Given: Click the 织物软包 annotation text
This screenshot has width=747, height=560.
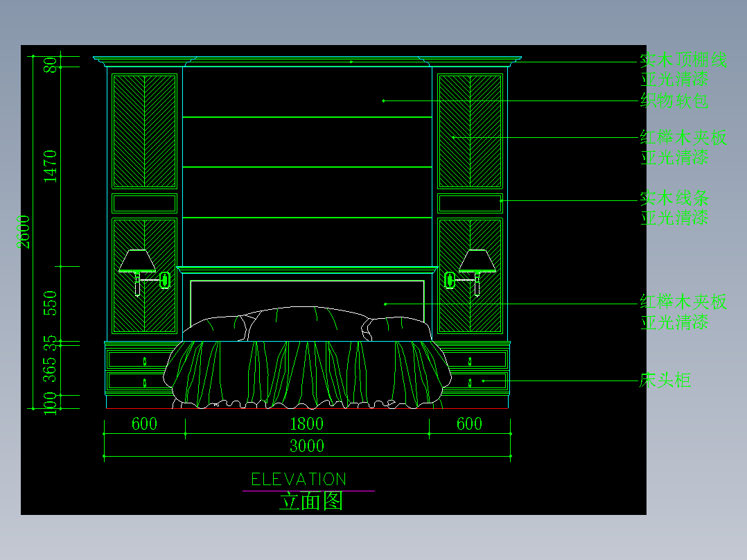Looking at the screenshot, I should tap(674, 101).
